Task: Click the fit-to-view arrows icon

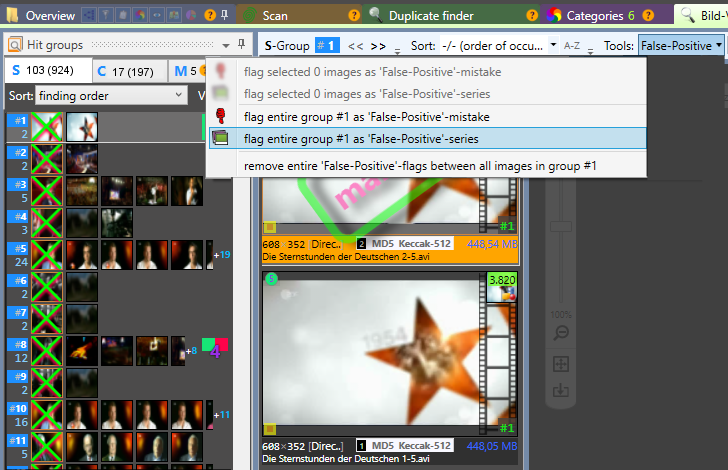Action: coord(561,364)
